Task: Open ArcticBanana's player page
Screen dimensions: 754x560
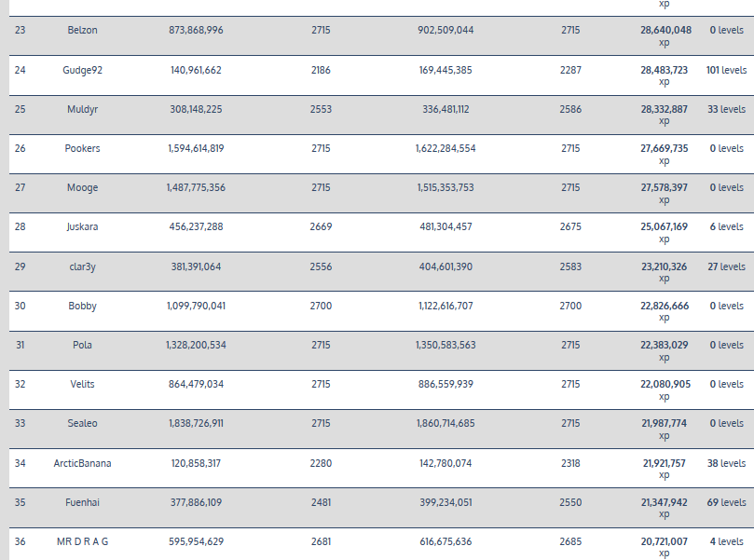Action: (82, 463)
